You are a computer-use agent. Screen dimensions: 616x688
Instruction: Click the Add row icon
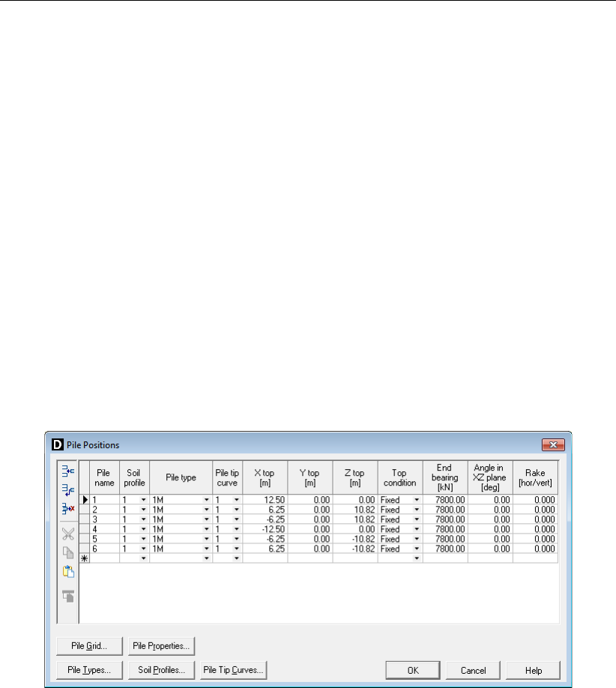(68, 490)
